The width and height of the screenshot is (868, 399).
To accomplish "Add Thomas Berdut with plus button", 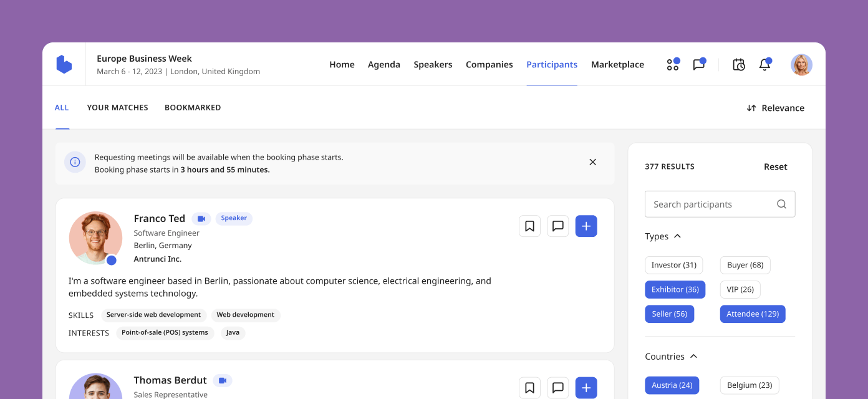I will [586, 388].
